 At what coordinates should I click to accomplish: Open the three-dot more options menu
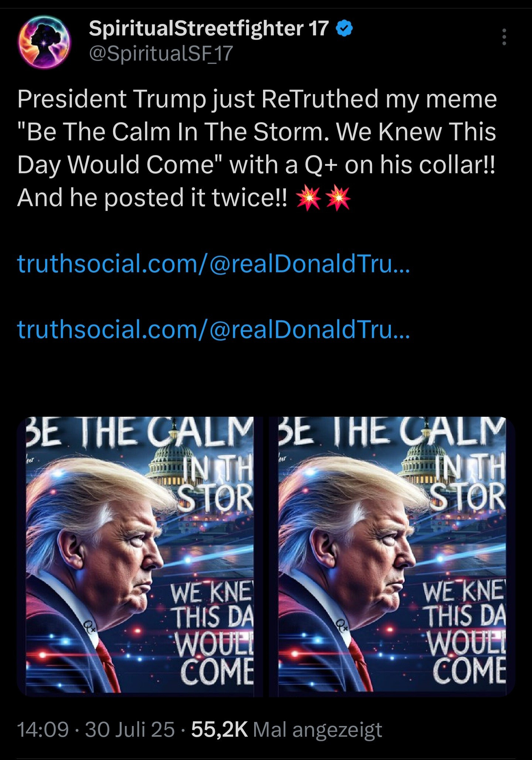504,37
